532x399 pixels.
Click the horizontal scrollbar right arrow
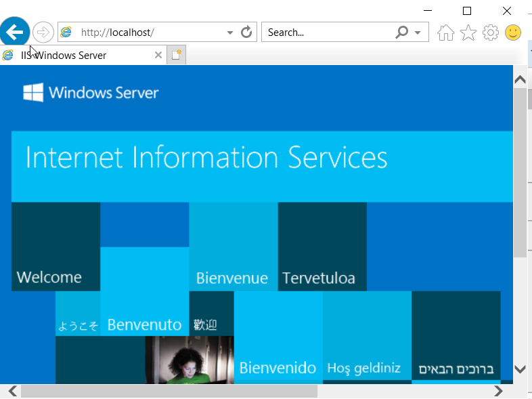(x=499, y=391)
